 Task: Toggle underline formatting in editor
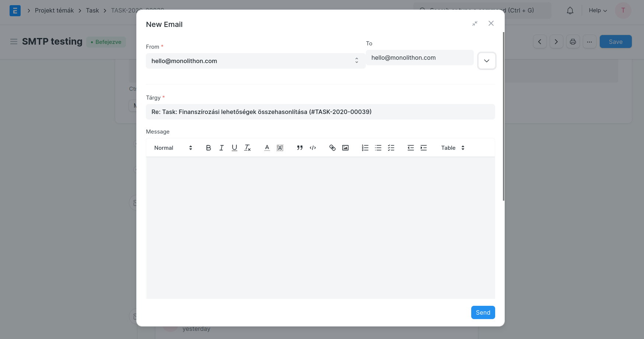(x=234, y=148)
